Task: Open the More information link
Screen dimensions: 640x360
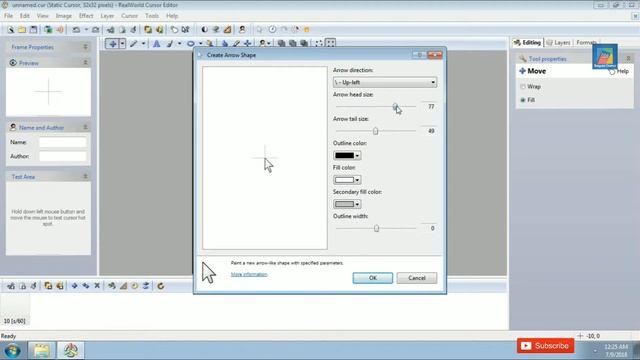Action: click(x=249, y=274)
